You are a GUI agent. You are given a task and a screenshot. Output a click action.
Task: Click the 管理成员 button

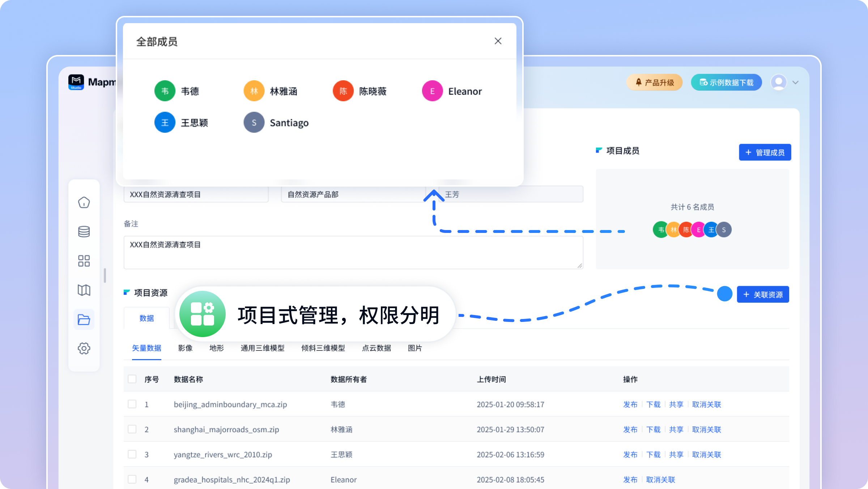(765, 152)
